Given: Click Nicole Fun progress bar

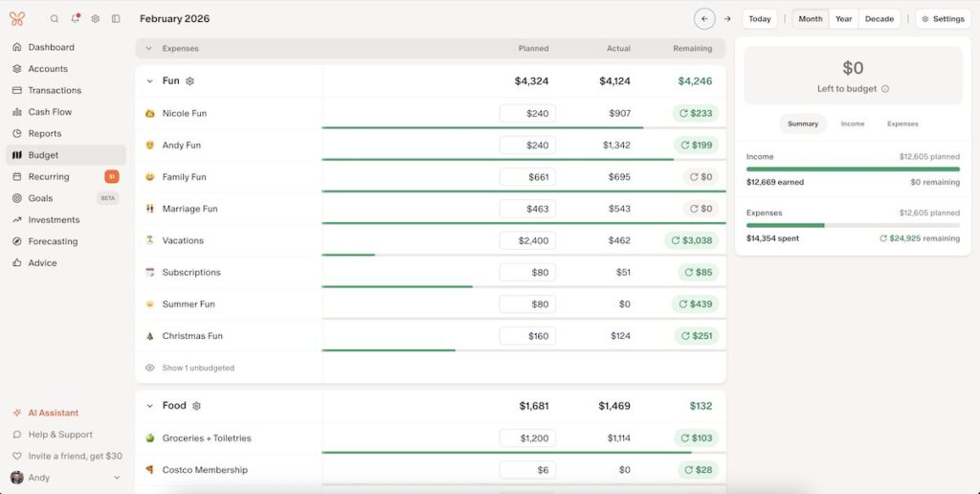Looking at the screenshot, I should pos(523,128).
